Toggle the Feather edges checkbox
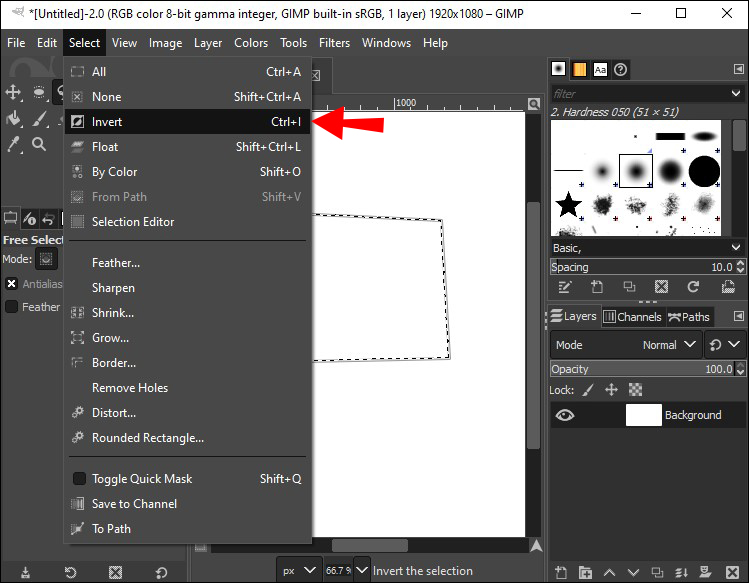 (x=11, y=306)
